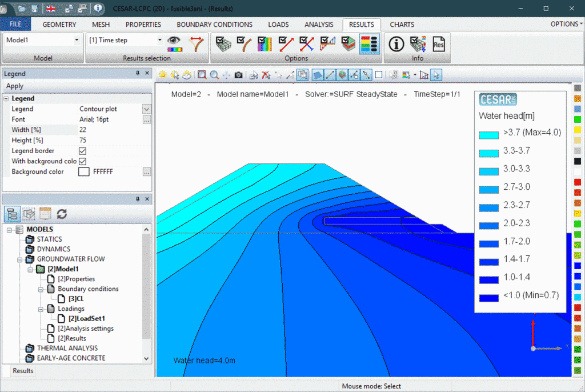Collapse the Loadings tree node
The width and height of the screenshot is (585, 392).
click(x=41, y=309)
